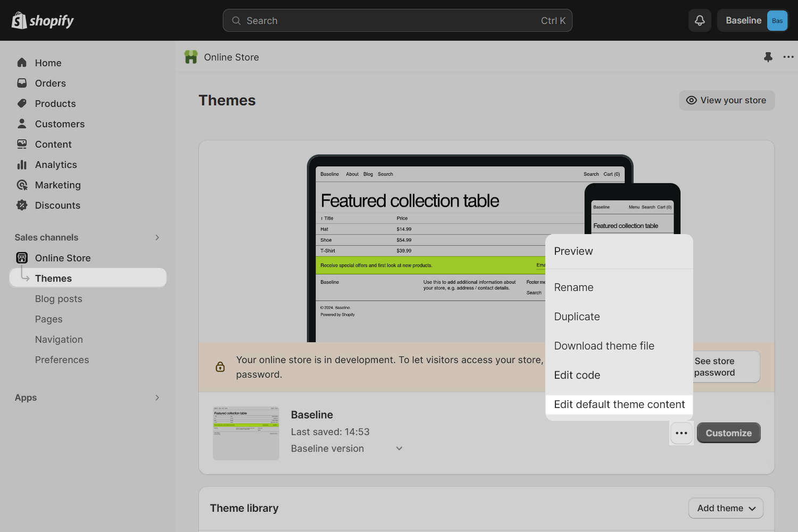
Task: Open Analytics from the sidebar
Action: [22, 164]
